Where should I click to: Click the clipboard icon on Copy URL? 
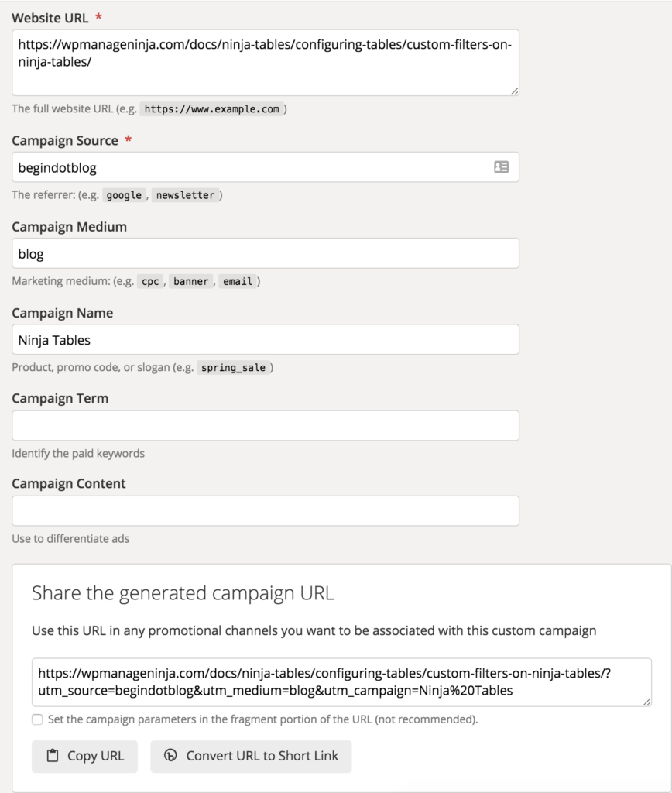53,756
